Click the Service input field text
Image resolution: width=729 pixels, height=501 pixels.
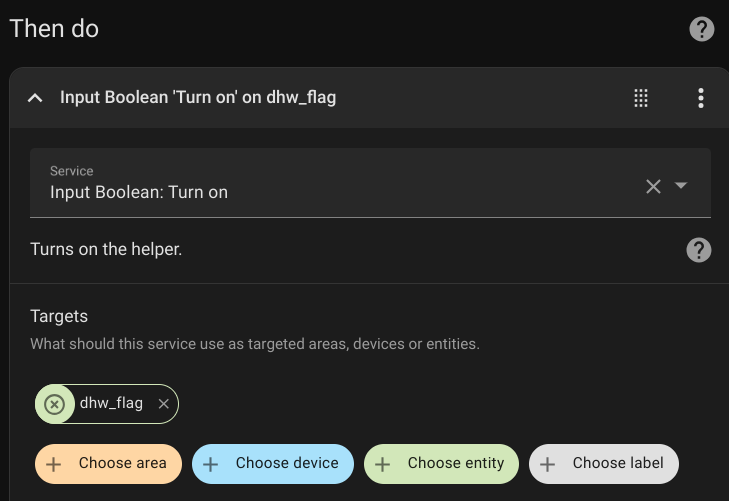(139, 192)
